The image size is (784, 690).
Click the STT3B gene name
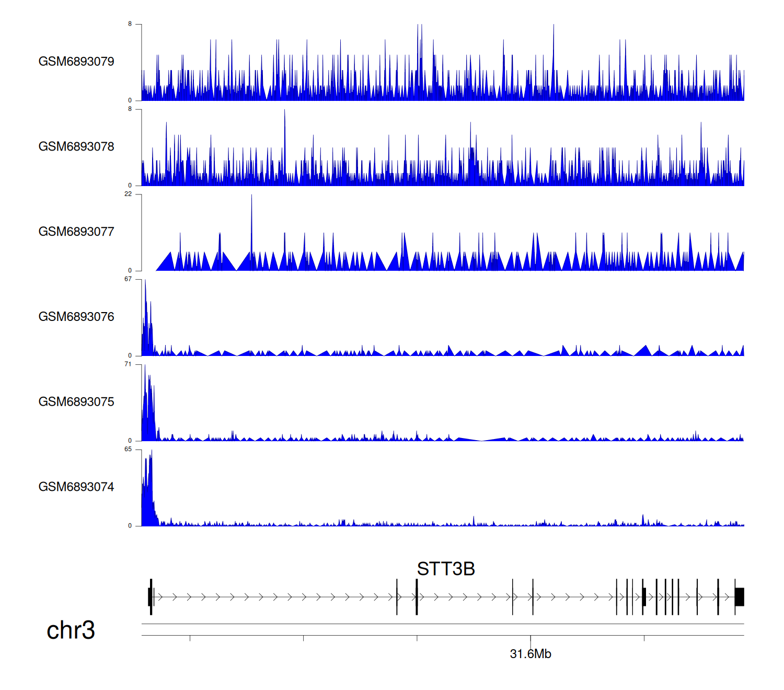(x=445, y=569)
